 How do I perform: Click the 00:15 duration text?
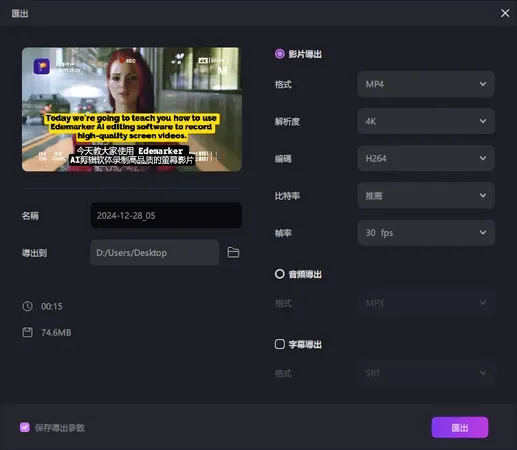52,306
